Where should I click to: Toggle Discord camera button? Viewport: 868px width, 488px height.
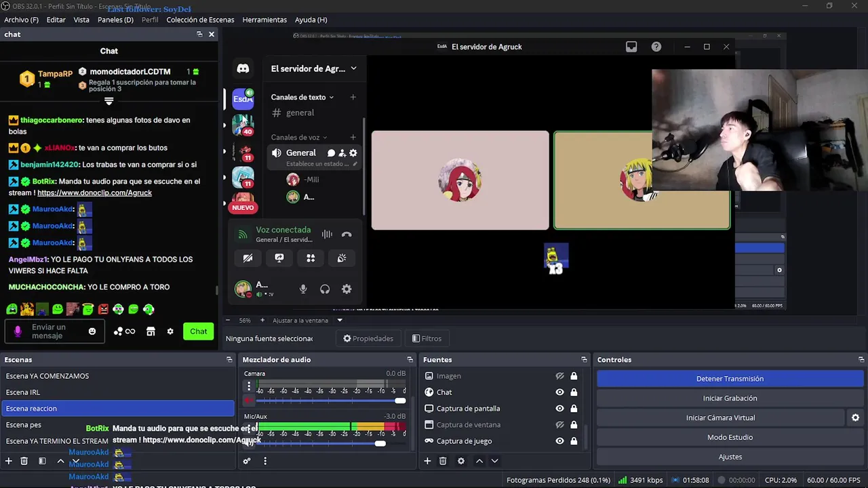tap(248, 258)
